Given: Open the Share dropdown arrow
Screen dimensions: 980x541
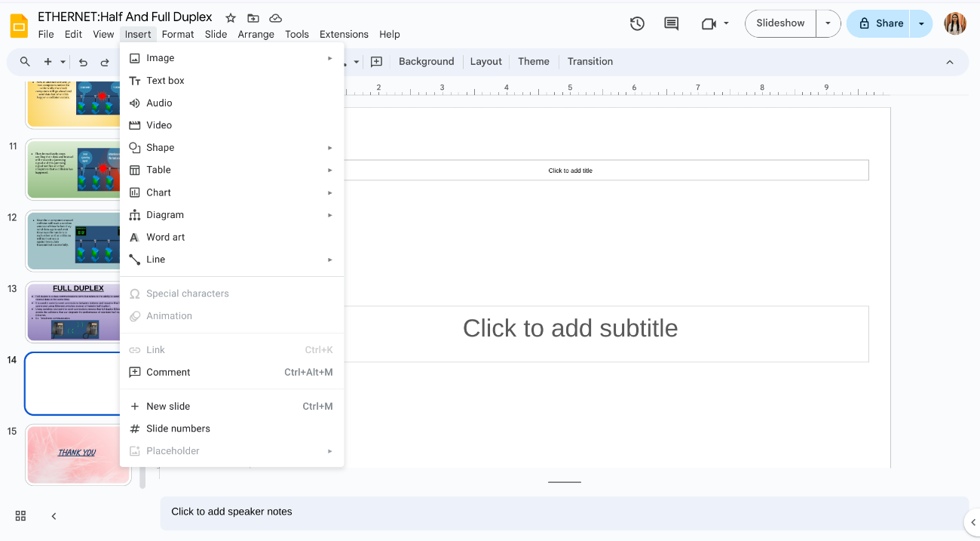Looking at the screenshot, I should click(x=920, y=23).
